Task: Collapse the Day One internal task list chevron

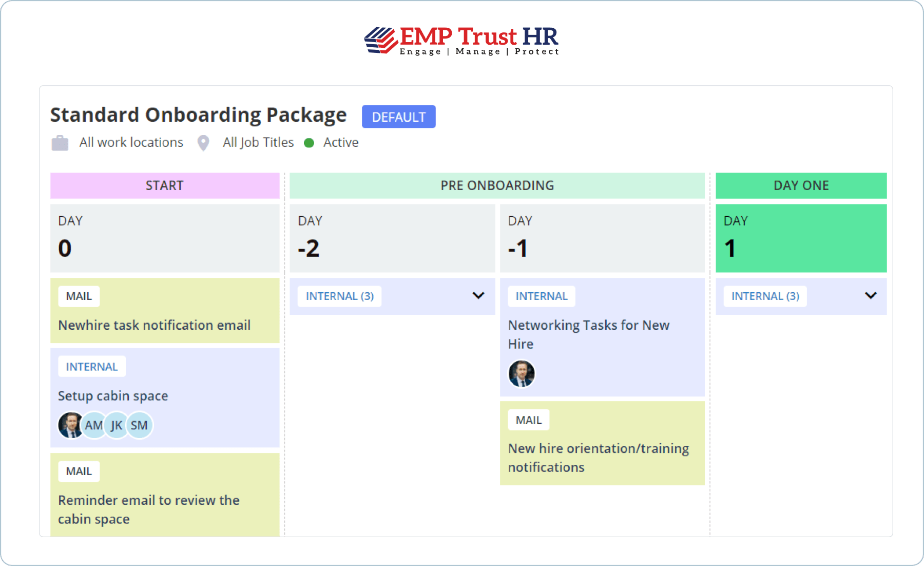Action: click(871, 295)
